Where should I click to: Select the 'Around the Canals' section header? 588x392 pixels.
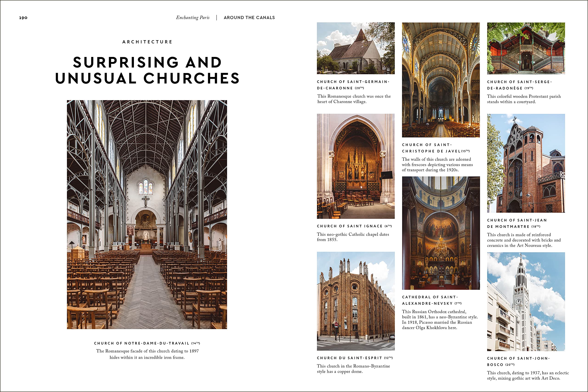249,17
